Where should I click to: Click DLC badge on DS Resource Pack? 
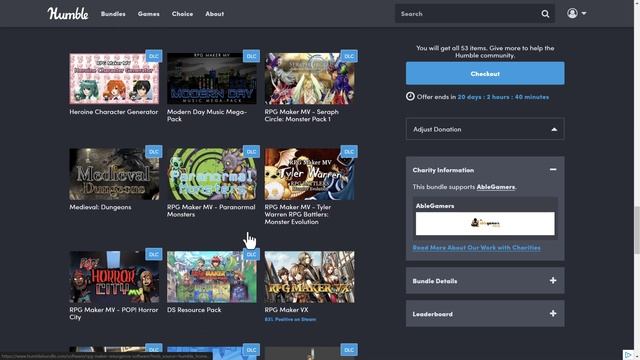(251, 254)
